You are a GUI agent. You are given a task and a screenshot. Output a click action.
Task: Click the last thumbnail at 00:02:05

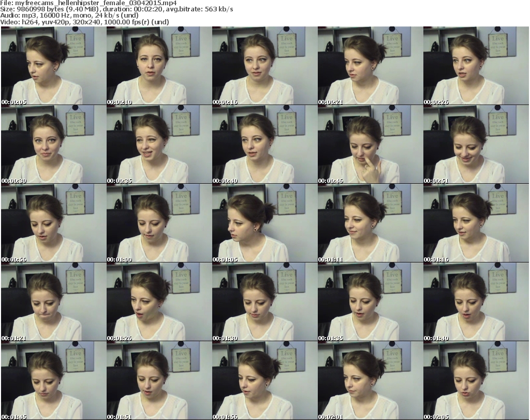click(x=476, y=381)
